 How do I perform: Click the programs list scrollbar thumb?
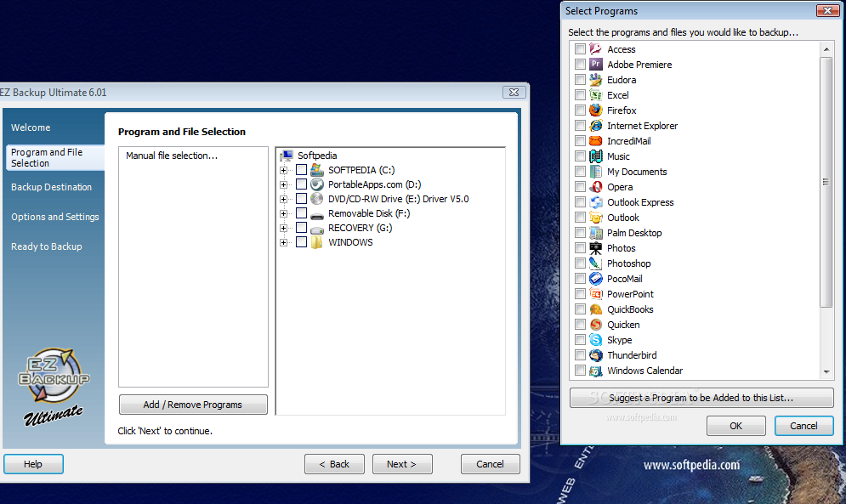[826, 182]
